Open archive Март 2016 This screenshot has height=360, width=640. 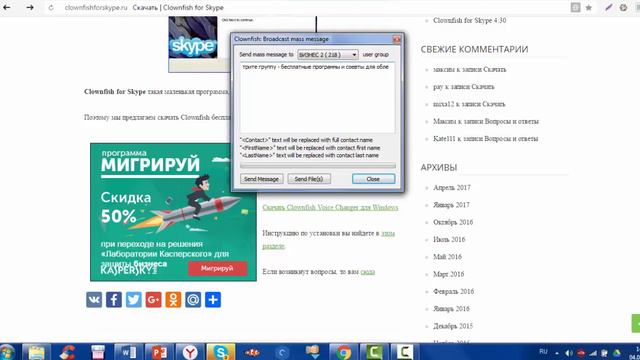[x=448, y=274]
